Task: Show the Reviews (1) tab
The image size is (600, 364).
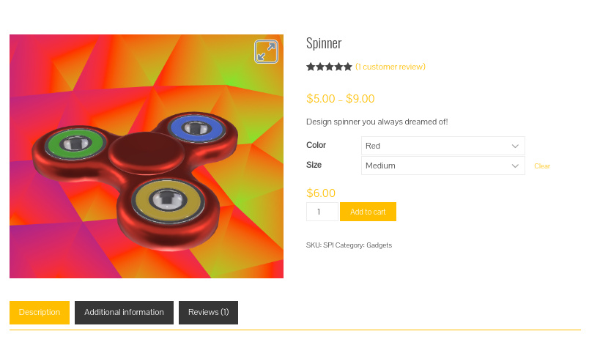Action: point(208,313)
